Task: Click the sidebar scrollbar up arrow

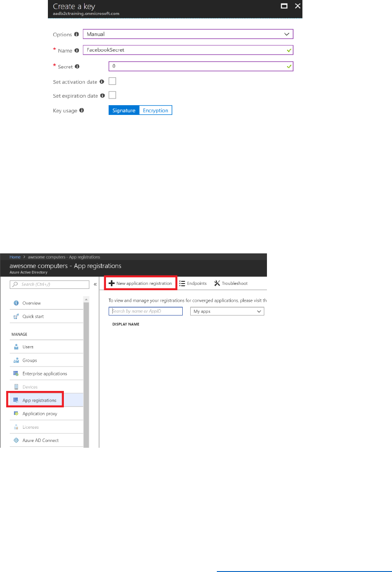Action: click(x=86, y=299)
